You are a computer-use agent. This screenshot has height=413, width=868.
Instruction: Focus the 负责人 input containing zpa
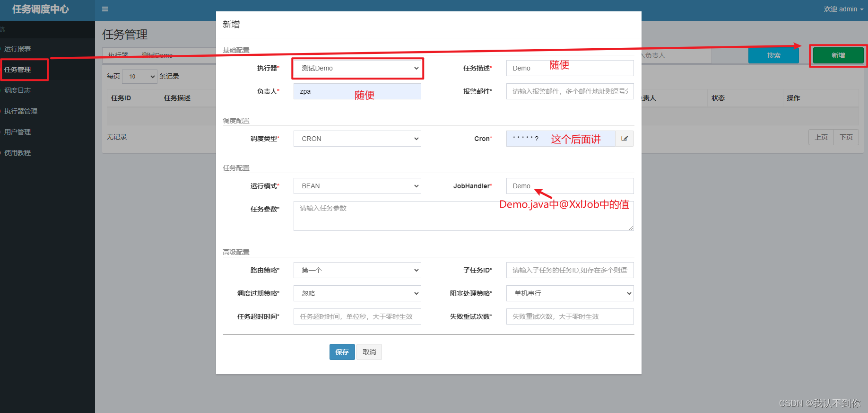[x=357, y=91]
